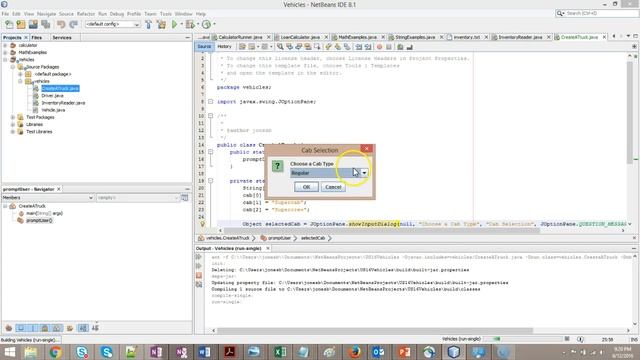Image resolution: width=640 pixels, height=360 pixels.
Task: Click the green Run Project icon
Action: tap(175, 24)
